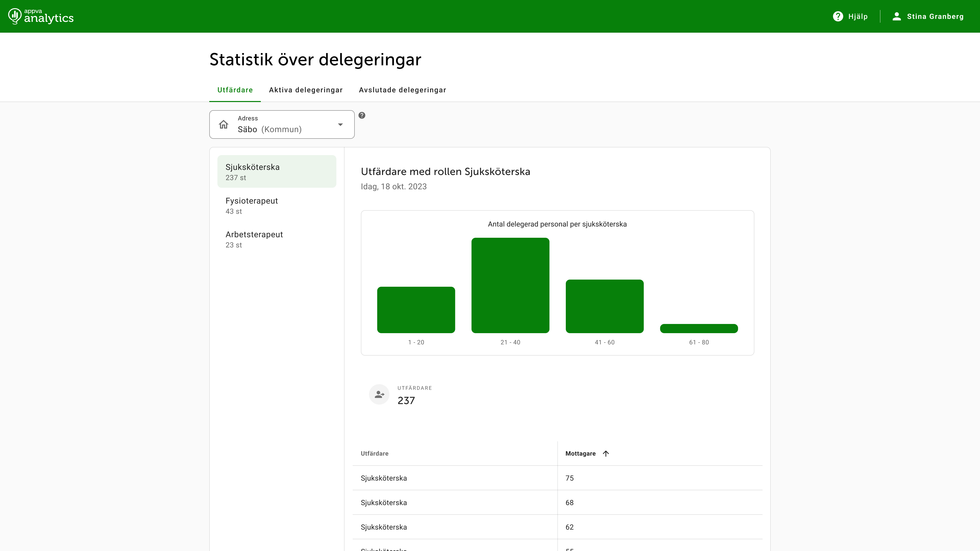980x551 pixels.
Task: Click the house icon in Adress field
Action: [224, 125]
